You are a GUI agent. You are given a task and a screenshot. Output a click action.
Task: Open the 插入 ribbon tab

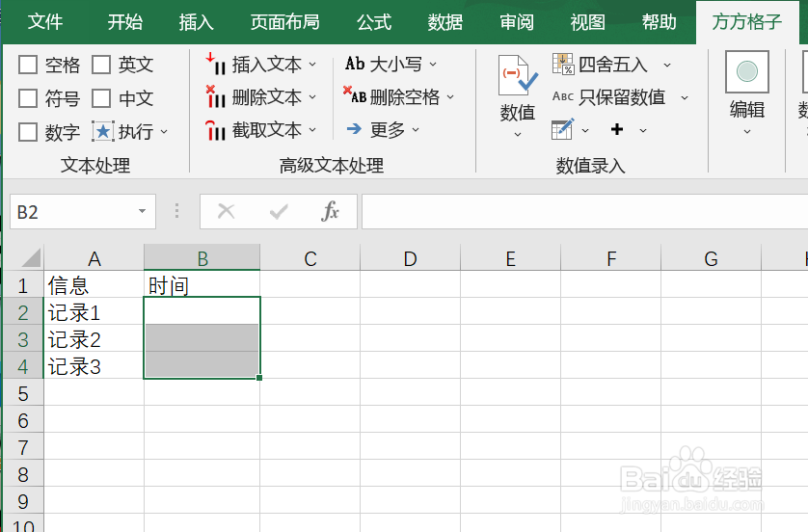pos(196,22)
